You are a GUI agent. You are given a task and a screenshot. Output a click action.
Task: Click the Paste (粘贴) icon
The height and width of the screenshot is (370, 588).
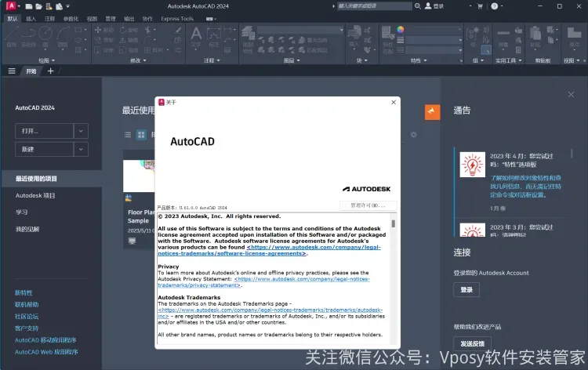pyautogui.click(x=535, y=37)
